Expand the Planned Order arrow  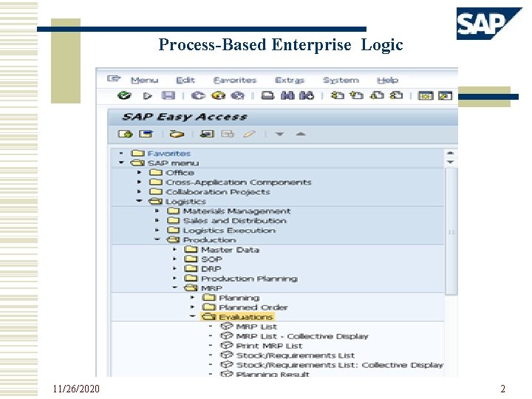192,307
